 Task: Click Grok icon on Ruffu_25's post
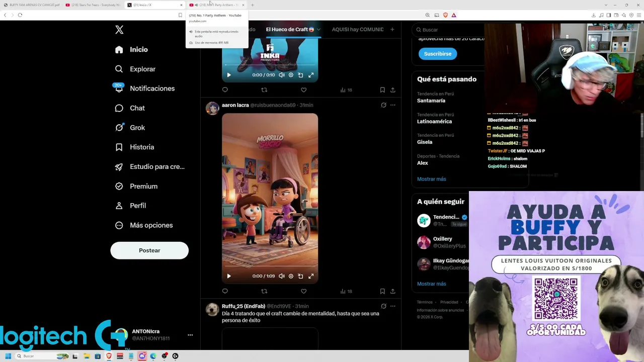pyautogui.click(x=383, y=306)
